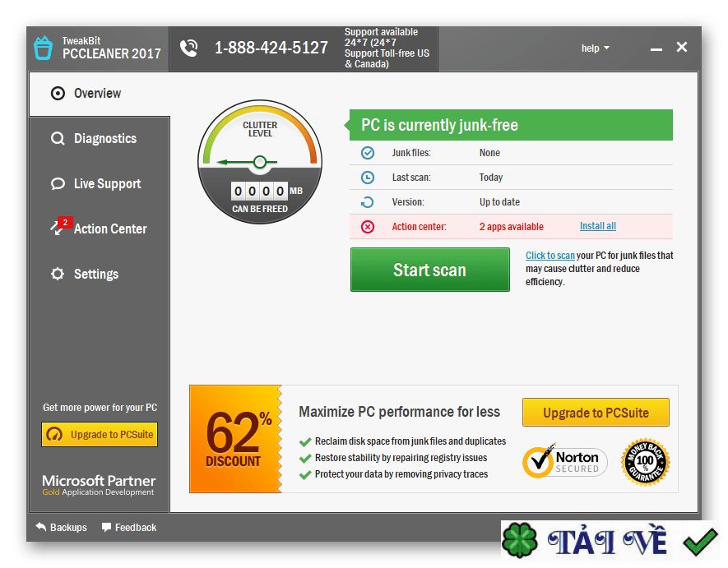
Task: Minimize the PCCleaner window
Action: (x=656, y=48)
